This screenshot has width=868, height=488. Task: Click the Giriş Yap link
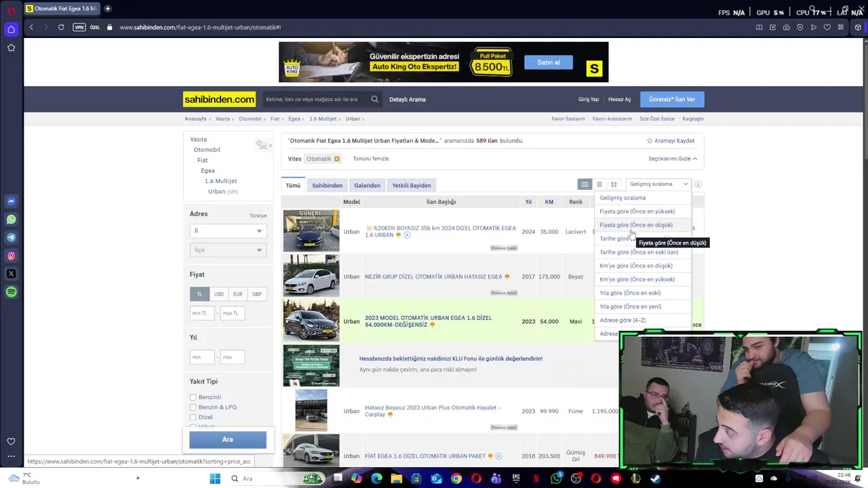coord(589,99)
